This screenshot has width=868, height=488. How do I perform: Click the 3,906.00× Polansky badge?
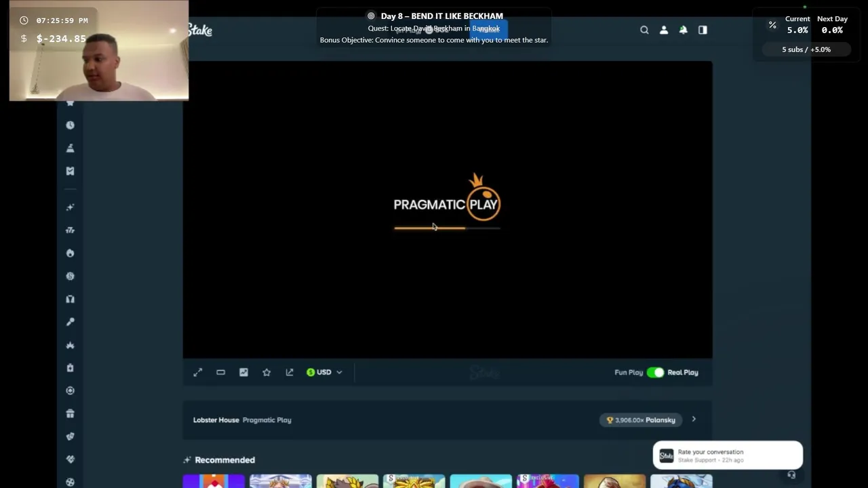coord(641,420)
